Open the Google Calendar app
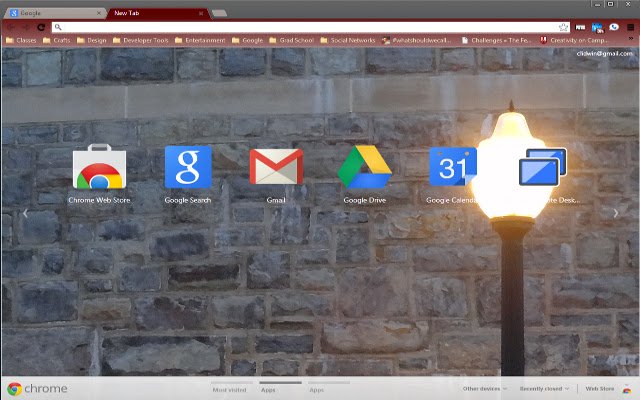Viewport: 640px width, 400px height. pos(453,167)
